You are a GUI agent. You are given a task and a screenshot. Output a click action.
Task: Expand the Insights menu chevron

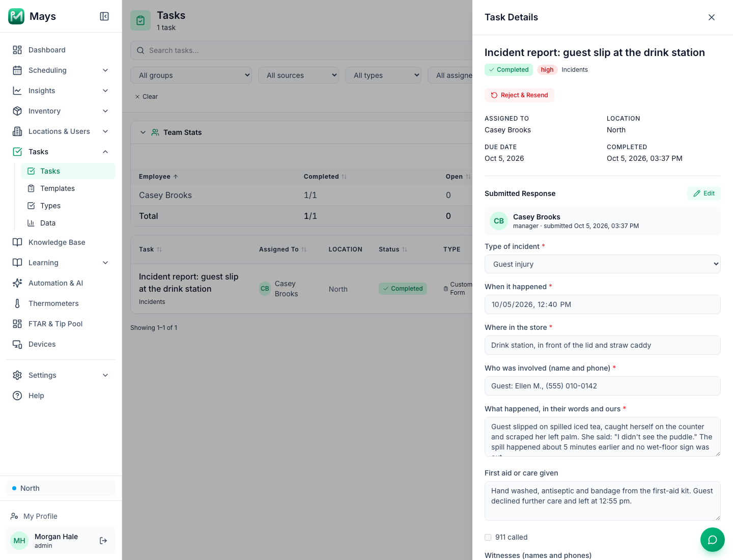[x=105, y=91]
